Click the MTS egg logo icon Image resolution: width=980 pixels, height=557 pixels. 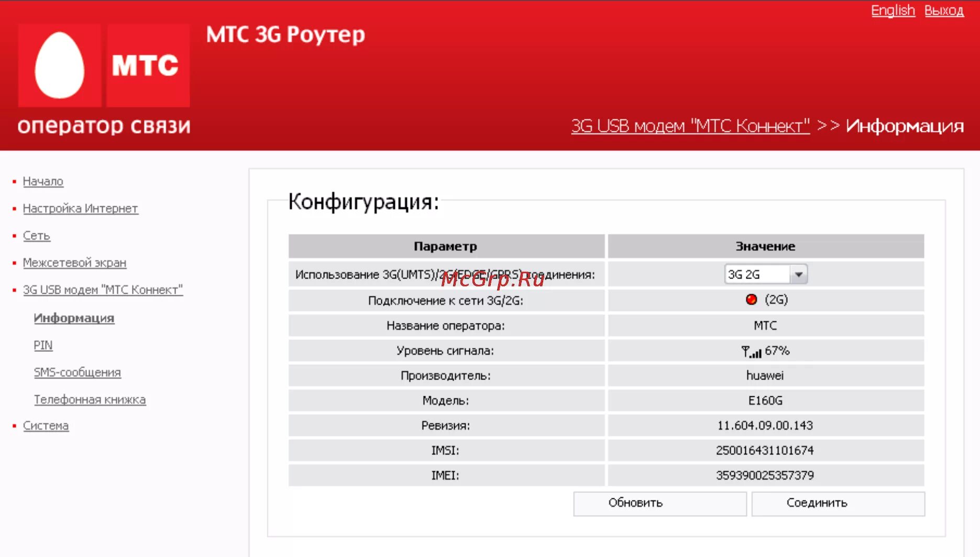pos(60,65)
